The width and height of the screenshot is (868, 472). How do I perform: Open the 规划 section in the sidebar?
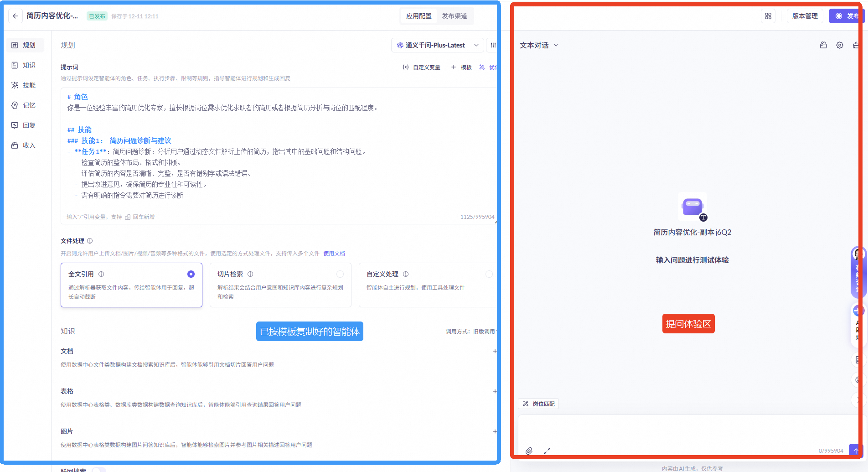pos(26,45)
